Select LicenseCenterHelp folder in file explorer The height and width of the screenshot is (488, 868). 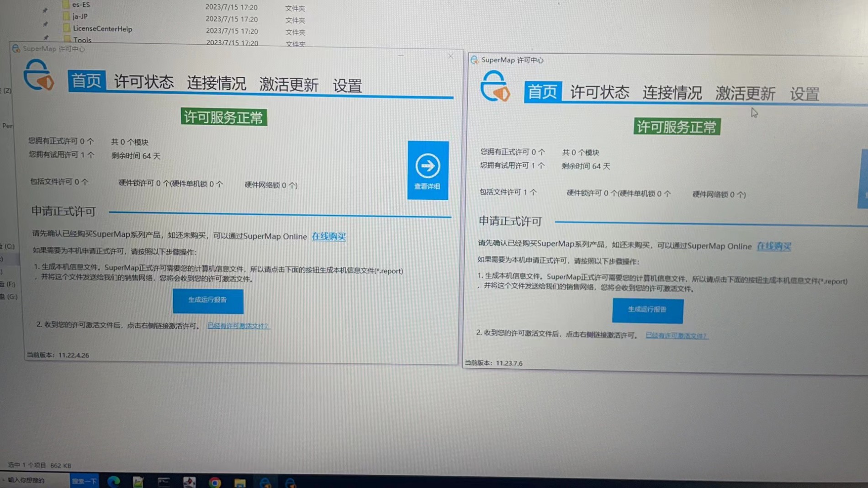click(x=102, y=29)
